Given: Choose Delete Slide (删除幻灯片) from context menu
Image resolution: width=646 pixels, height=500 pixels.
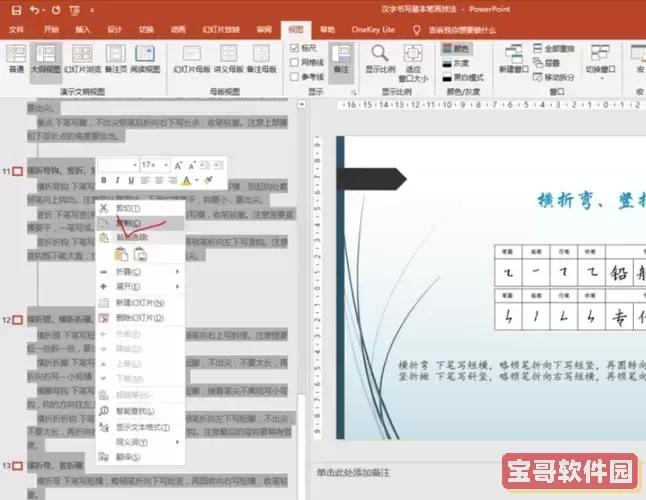Looking at the screenshot, I should (139, 317).
